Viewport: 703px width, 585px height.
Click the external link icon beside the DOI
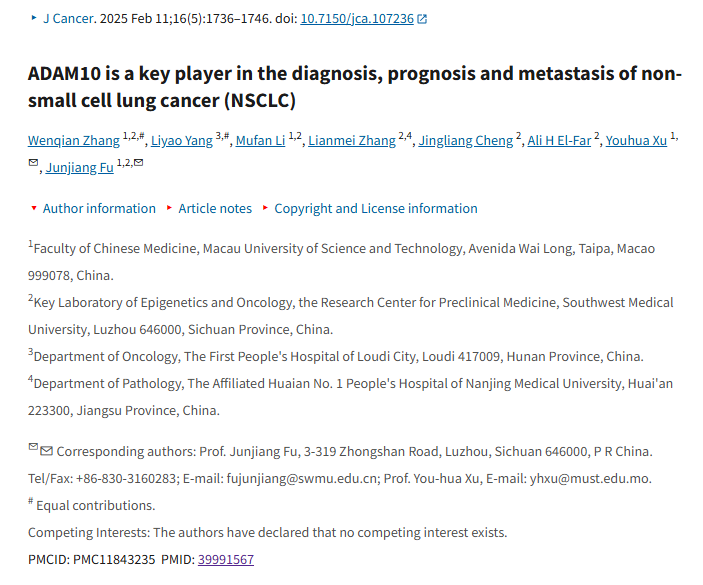click(422, 19)
